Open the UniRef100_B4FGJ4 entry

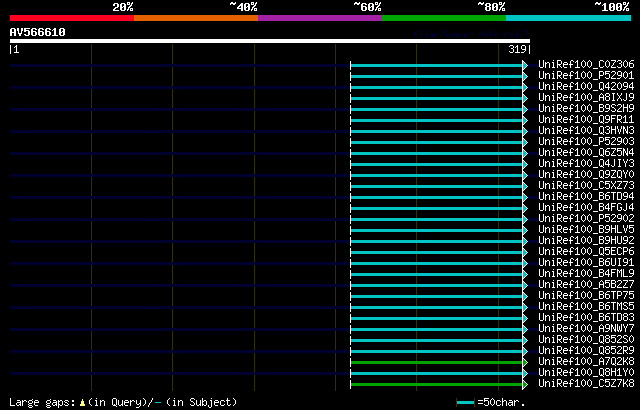coord(586,208)
